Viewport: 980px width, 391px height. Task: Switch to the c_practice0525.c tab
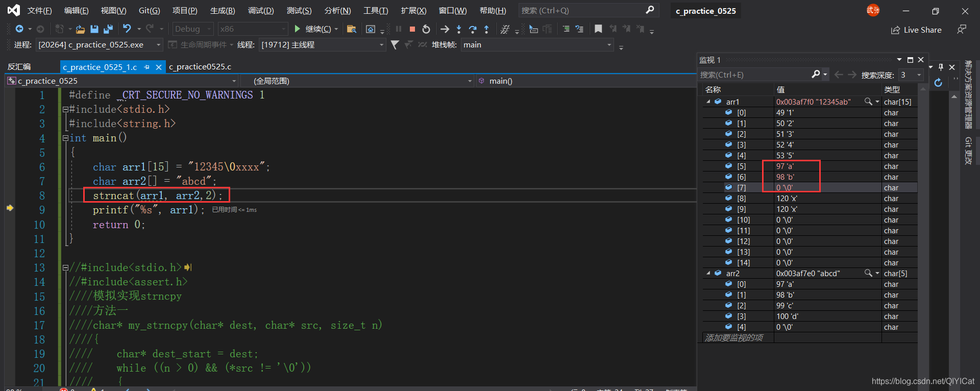(x=200, y=67)
